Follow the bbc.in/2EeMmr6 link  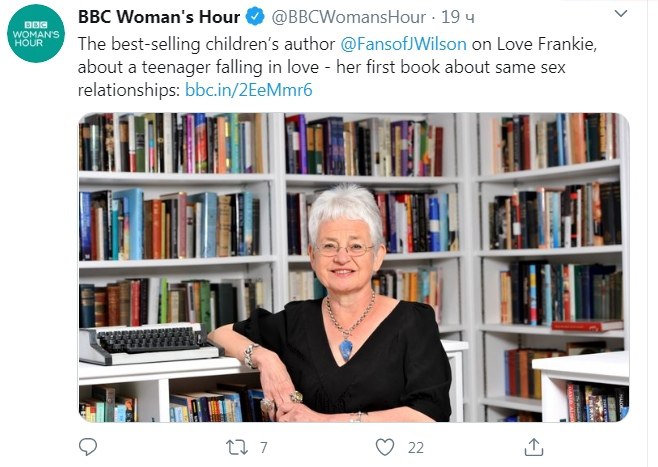[x=249, y=90]
